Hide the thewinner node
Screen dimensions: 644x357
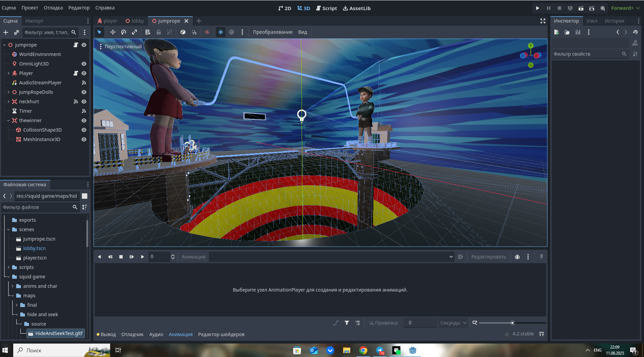tap(84, 120)
